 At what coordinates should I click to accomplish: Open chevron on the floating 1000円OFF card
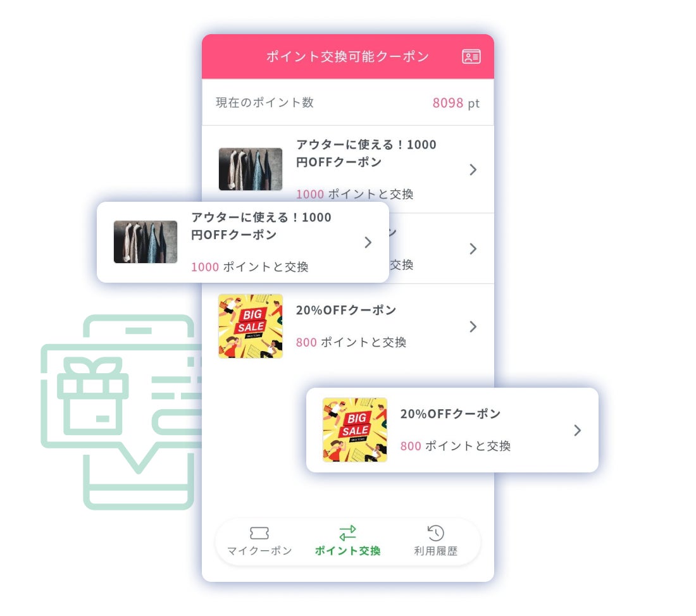[x=368, y=242]
